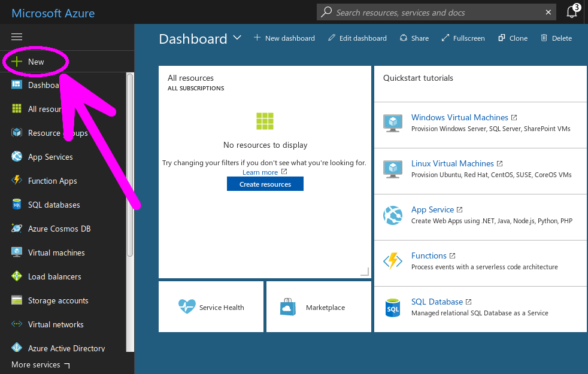Select App Services label in sidebar
Viewport: 588px width, 374px height.
point(50,157)
